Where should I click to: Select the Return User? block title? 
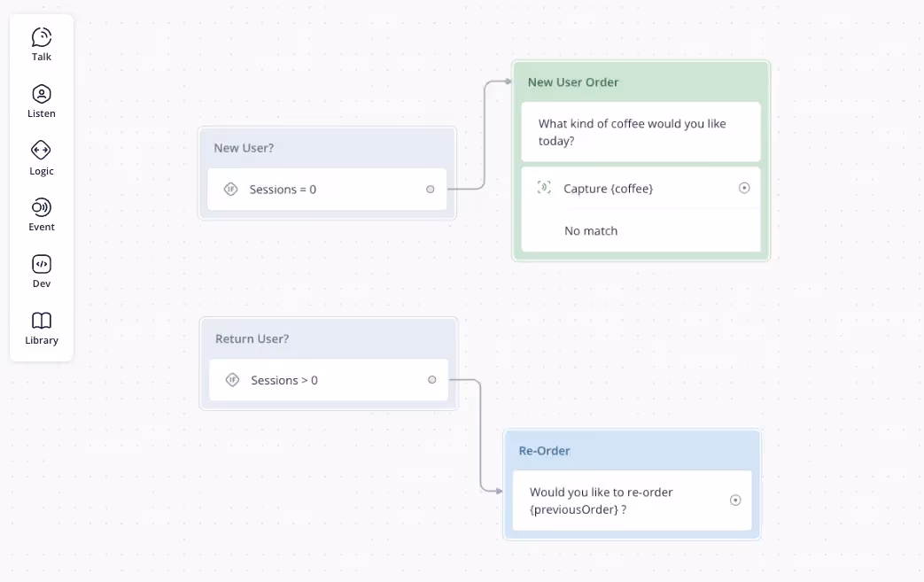pos(252,338)
